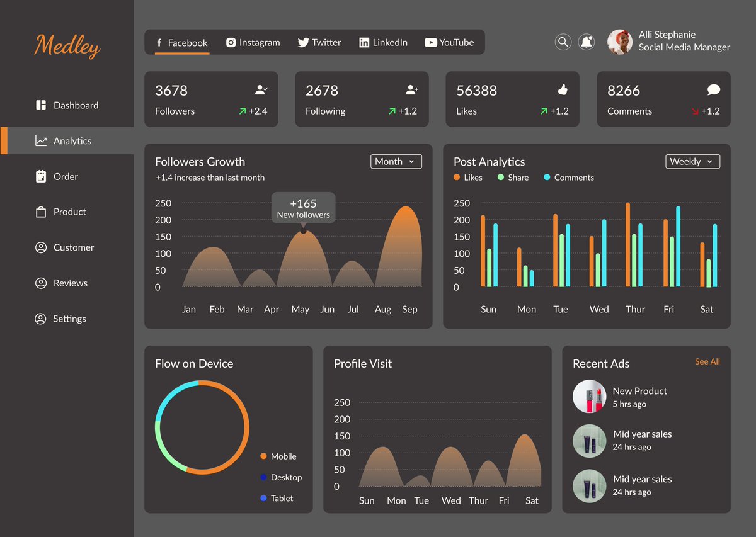The height and width of the screenshot is (537, 756).
Task: Click the '5 hrs ago' timestamp
Action: tap(629, 404)
